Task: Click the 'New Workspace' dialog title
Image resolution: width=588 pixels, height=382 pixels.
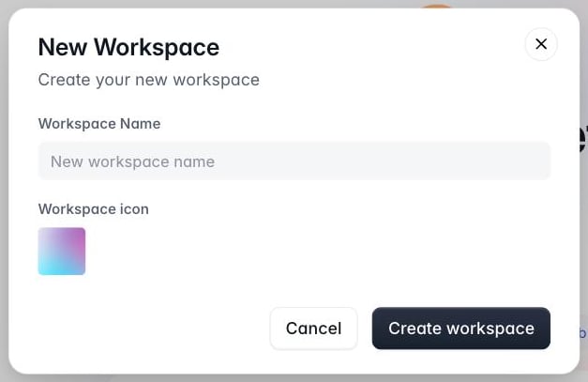Action: click(128, 47)
